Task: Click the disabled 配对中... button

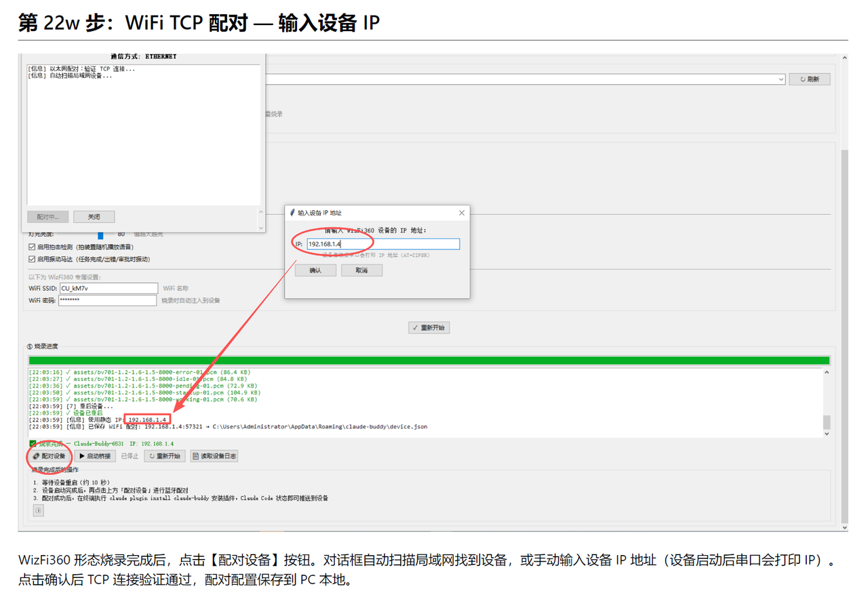Action: click(48, 217)
